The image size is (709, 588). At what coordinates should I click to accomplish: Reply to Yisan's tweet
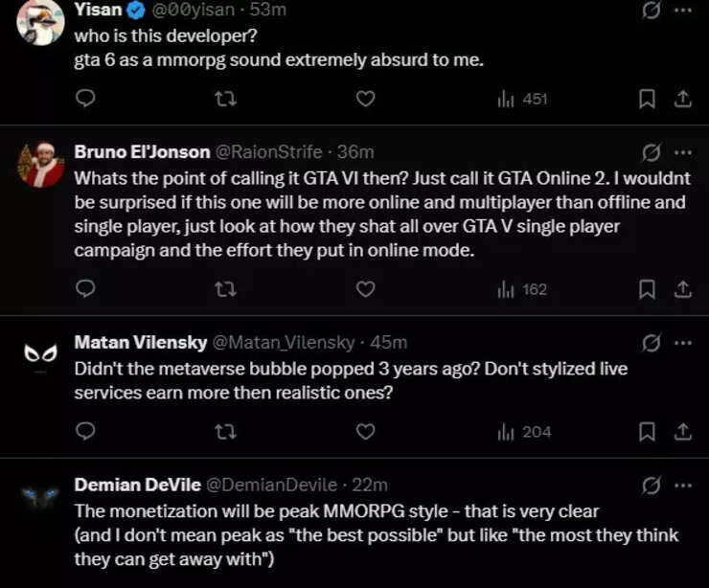tap(84, 99)
